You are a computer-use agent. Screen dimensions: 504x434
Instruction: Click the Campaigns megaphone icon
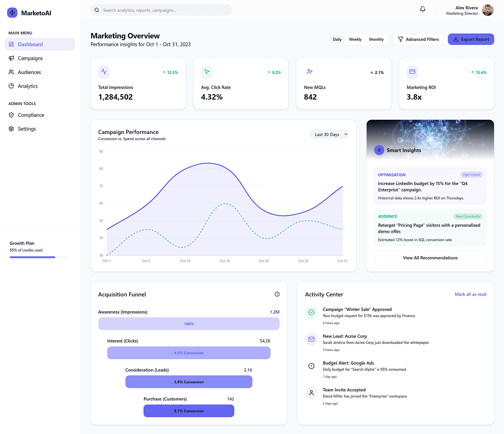(x=11, y=58)
